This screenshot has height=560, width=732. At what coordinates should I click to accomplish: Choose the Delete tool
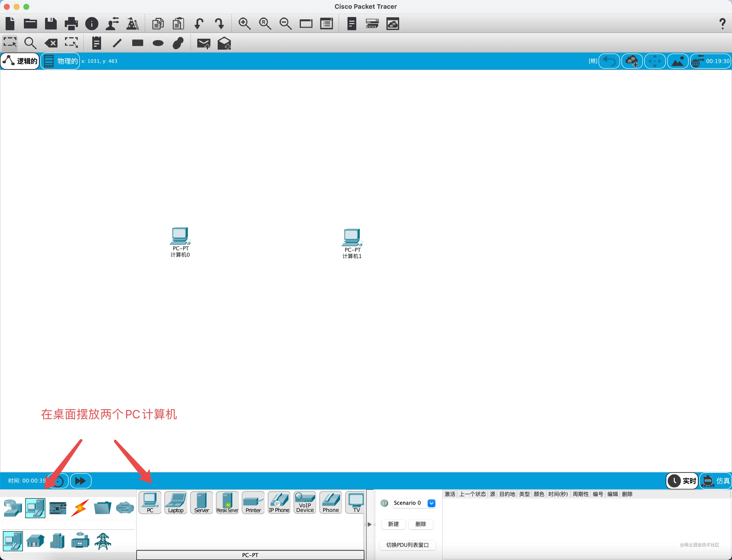[51, 43]
